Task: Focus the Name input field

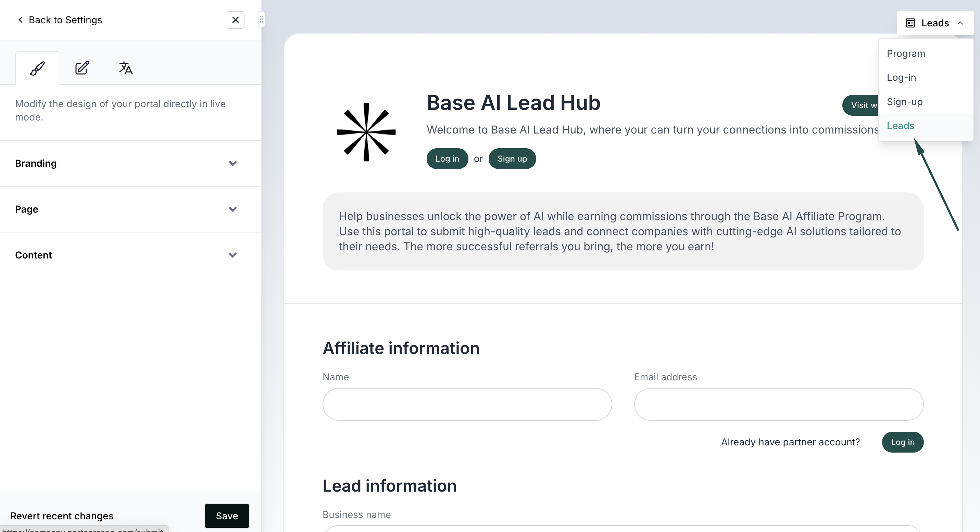Action: point(467,404)
